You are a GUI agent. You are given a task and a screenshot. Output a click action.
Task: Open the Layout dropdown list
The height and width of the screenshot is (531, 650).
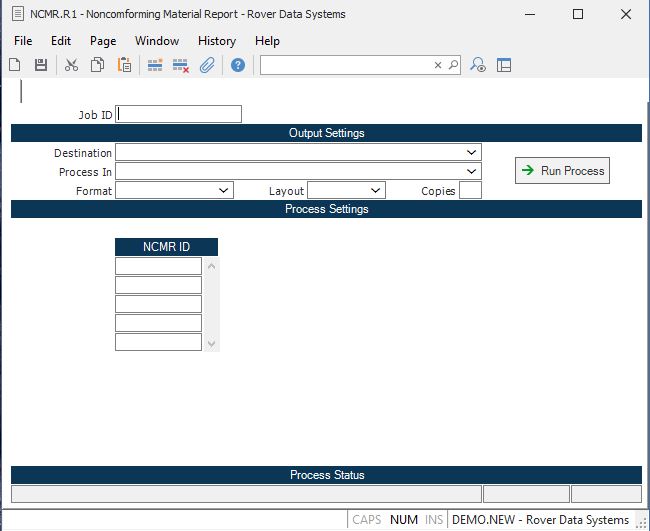tap(376, 190)
